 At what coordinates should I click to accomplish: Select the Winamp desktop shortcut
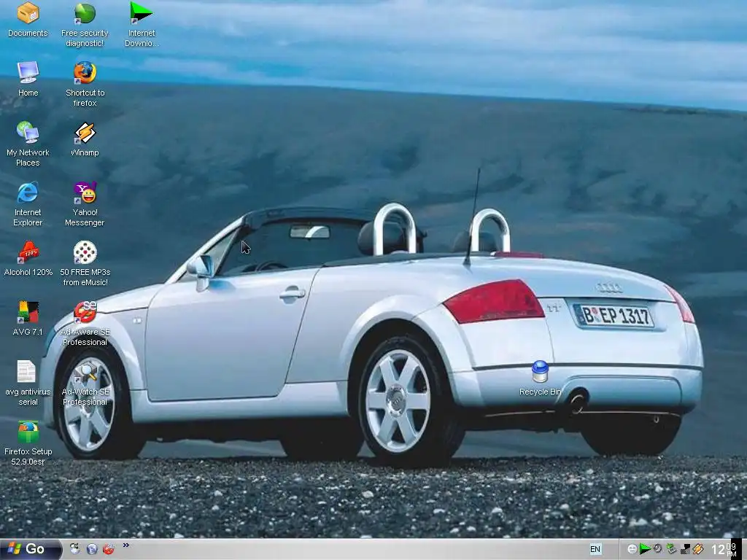[x=85, y=139]
